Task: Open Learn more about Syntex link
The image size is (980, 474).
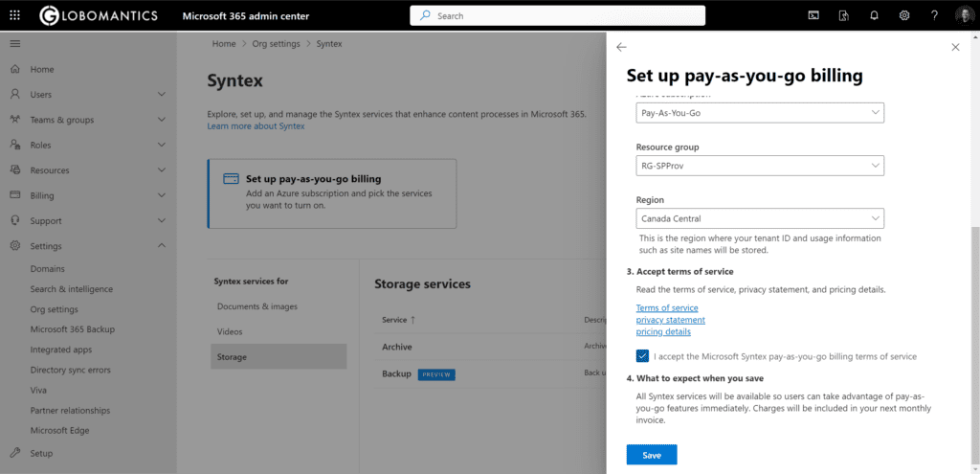Action: pos(256,125)
